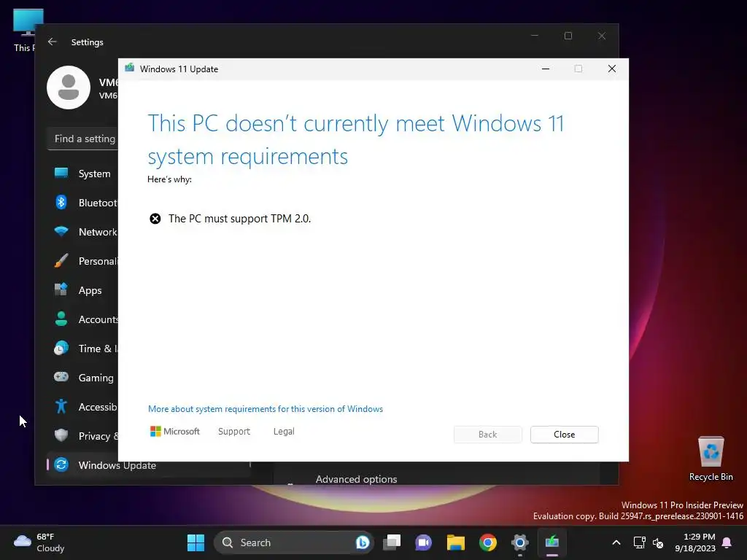Switch to Settings gear in taskbar
The image size is (747, 560).
pyautogui.click(x=519, y=542)
